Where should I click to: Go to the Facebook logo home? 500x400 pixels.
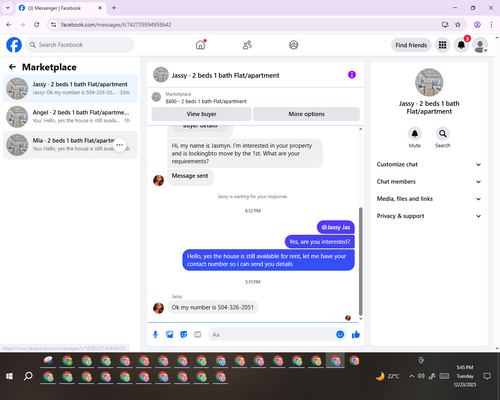14,45
